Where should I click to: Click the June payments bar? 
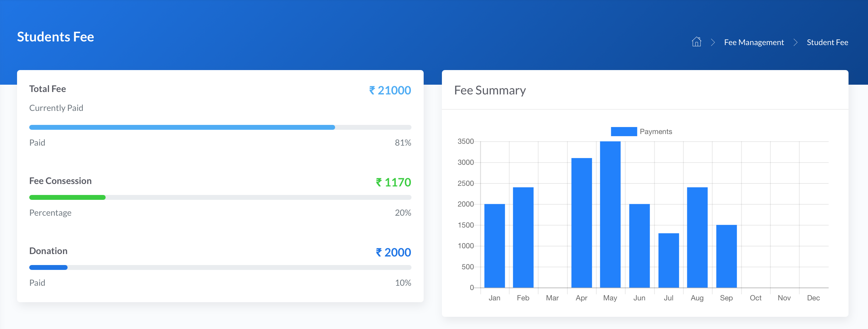click(x=639, y=246)
